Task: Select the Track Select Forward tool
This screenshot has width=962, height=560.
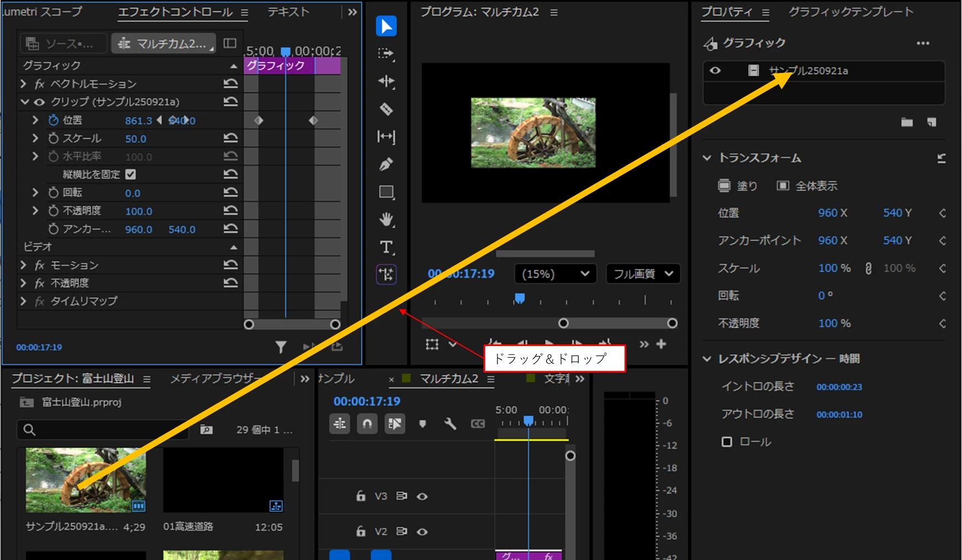Action: [386, 54]
